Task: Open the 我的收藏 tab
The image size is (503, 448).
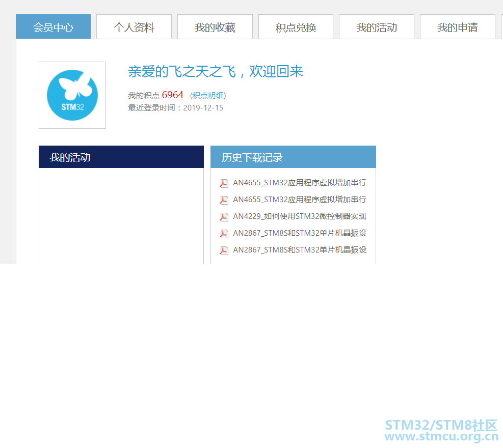Action: (215, 26)
